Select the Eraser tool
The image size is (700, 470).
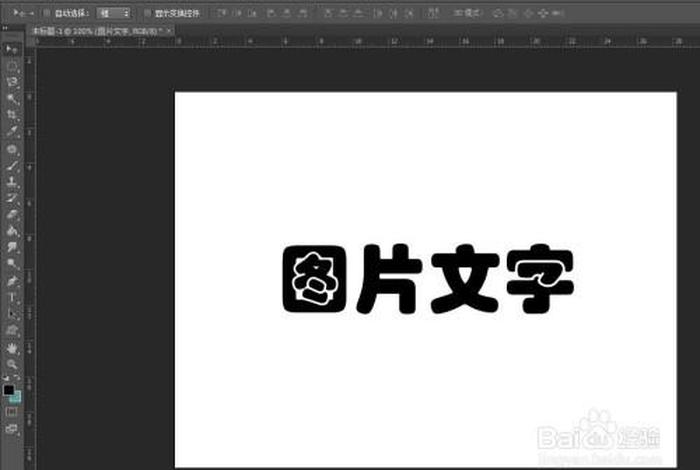pyautogui.click(x=12, y=215)
